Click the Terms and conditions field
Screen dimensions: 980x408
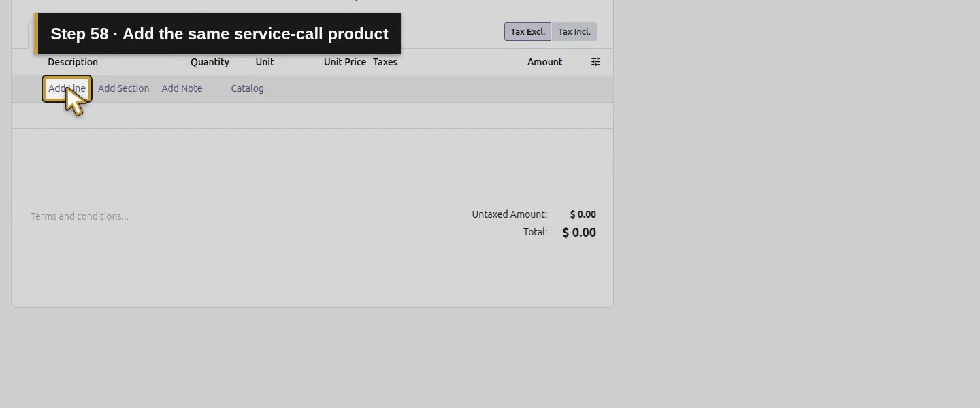click(80, 216)
